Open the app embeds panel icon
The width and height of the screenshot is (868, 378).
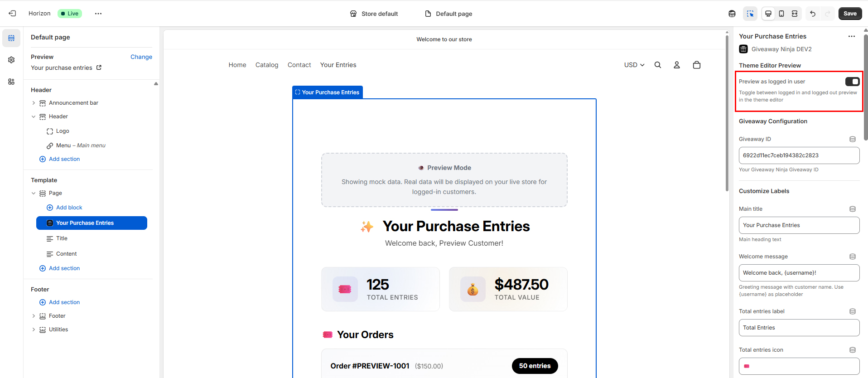11,82
